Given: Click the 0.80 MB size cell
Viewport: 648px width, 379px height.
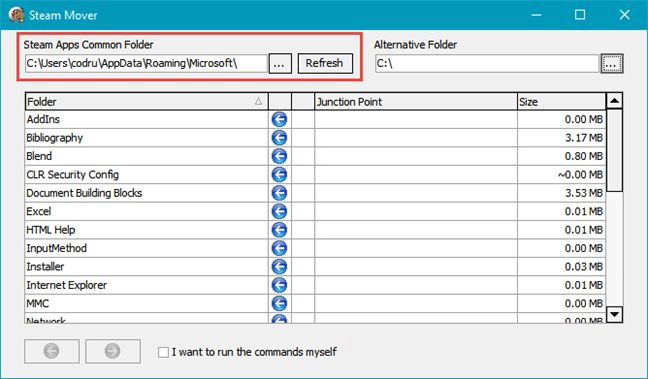Looking at the screenshot, I should click(x=562, y=156).
